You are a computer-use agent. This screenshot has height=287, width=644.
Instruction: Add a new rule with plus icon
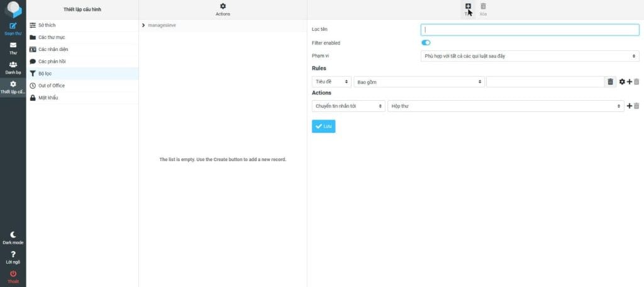coord(629,82)
